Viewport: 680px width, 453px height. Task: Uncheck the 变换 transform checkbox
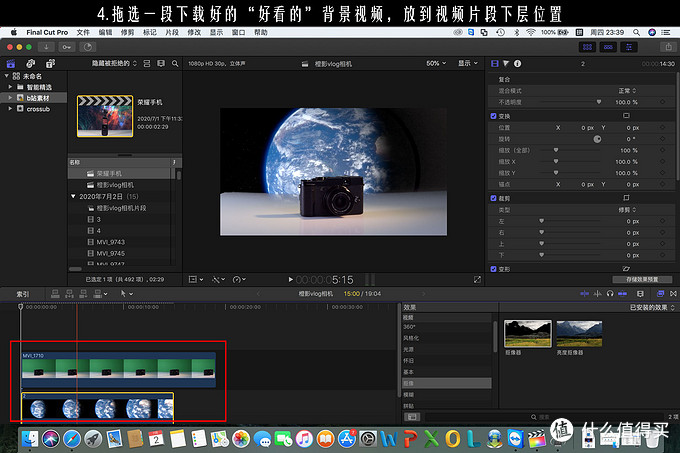(493, 116)
